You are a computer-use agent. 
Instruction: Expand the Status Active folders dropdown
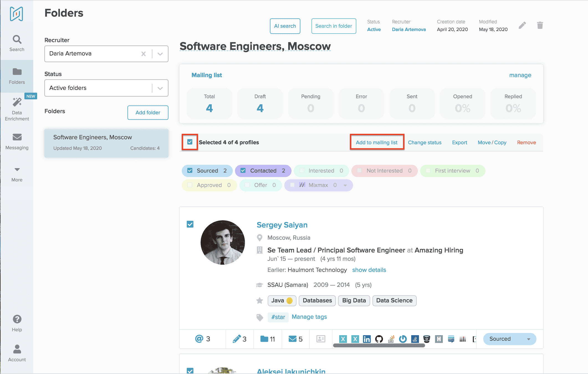pos(160,88)
